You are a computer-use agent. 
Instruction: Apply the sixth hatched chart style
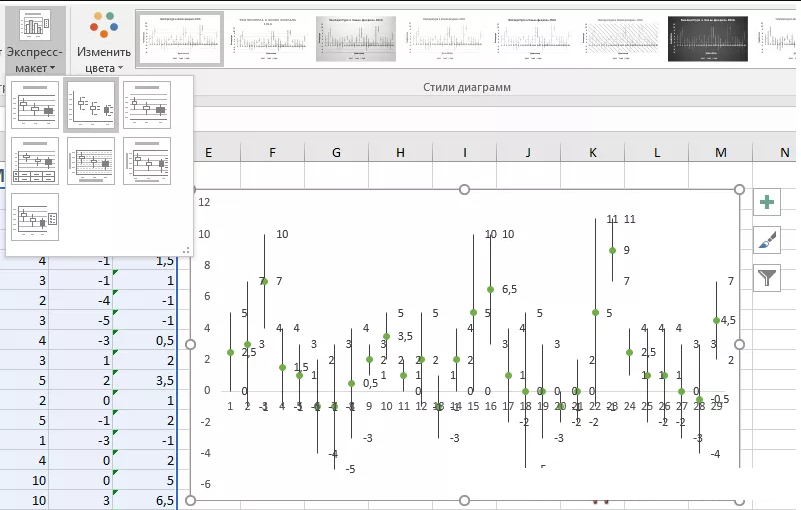pos(620,39)
